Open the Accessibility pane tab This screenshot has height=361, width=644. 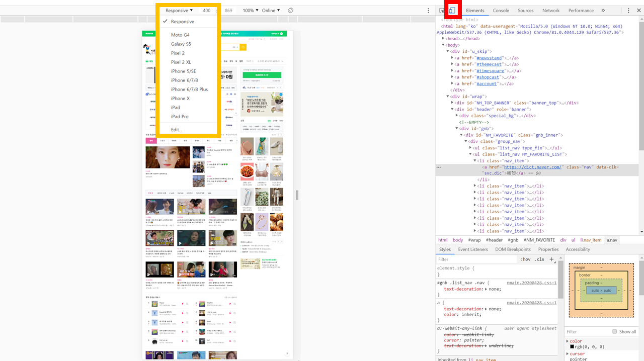tap(578, 249)
